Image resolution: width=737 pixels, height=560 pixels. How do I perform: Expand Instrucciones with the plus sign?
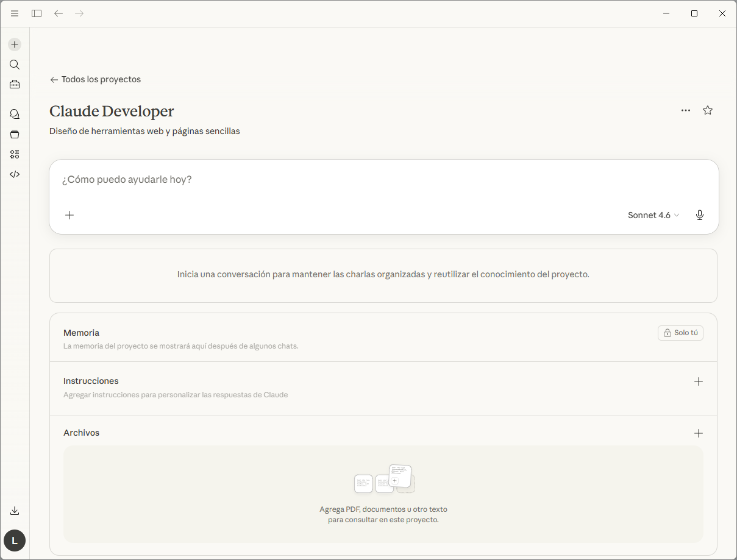(x=699, y=381)
